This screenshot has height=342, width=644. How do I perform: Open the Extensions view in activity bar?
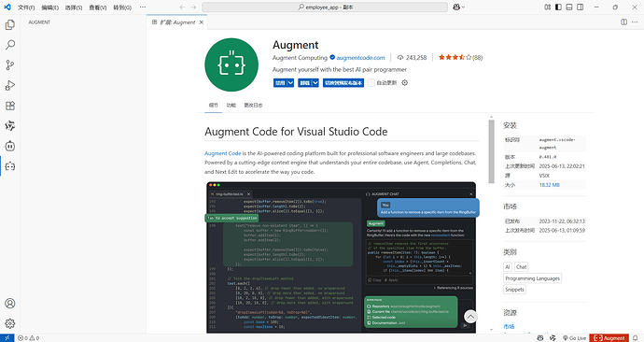pyautogui.click(x=10, y=106)
